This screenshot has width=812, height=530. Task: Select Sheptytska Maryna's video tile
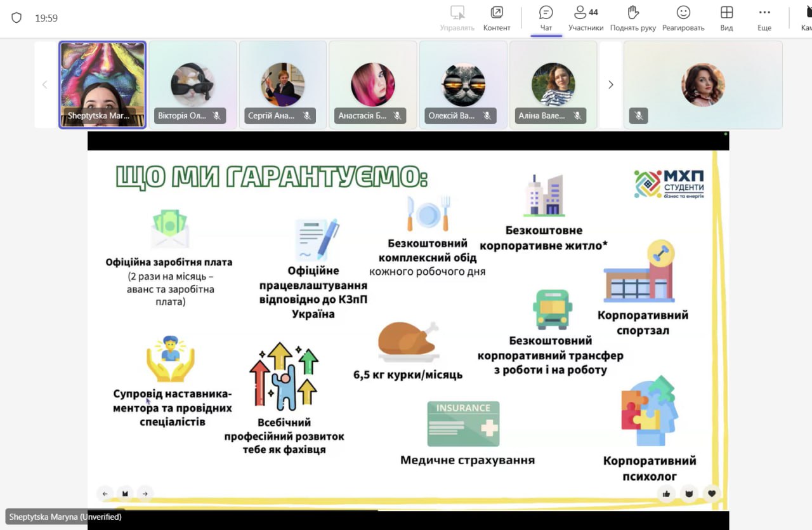tap(102, 84)
